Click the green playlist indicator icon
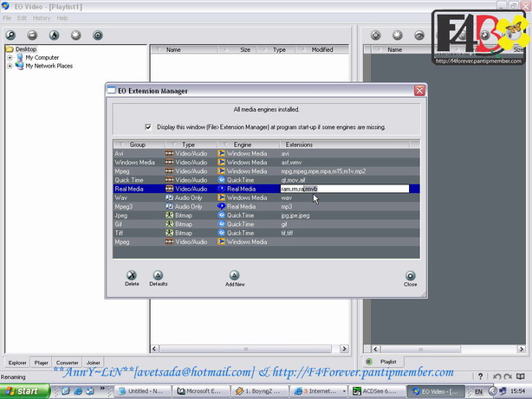Screen dimensions: 532x399 (369, 362)
